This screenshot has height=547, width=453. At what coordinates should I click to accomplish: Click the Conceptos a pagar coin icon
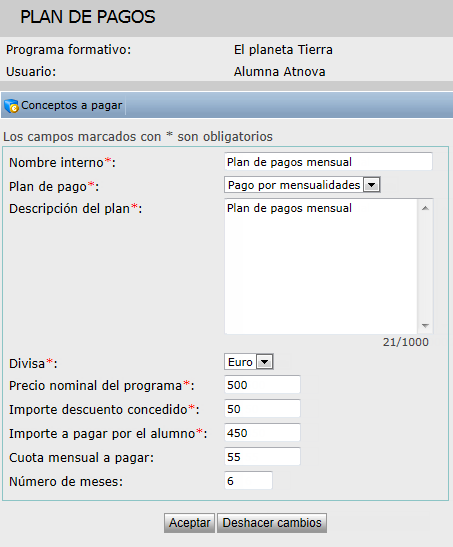[12, 106]
